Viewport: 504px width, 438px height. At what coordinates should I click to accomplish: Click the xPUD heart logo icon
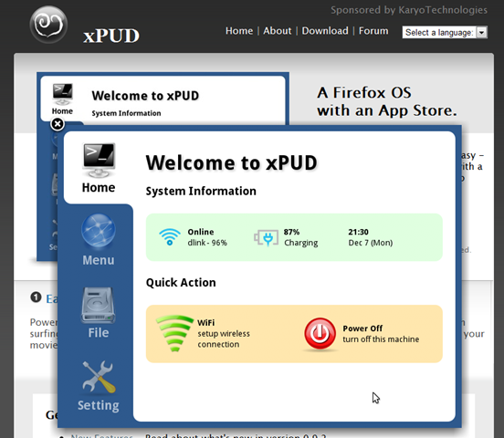tap(48, 25)
